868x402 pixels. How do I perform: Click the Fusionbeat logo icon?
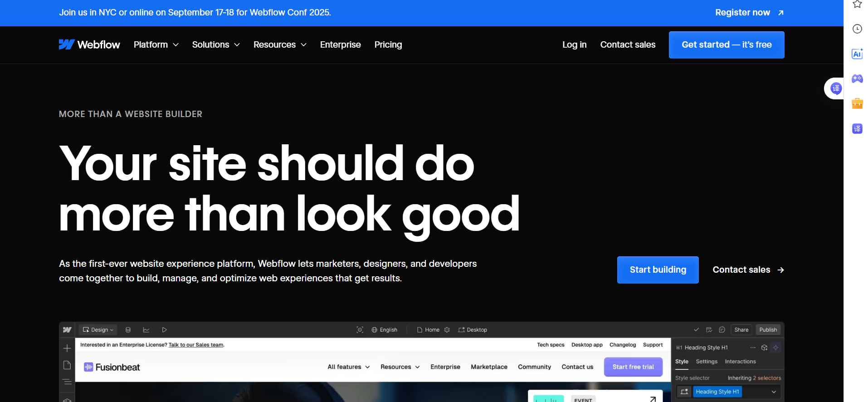[88, 367]
